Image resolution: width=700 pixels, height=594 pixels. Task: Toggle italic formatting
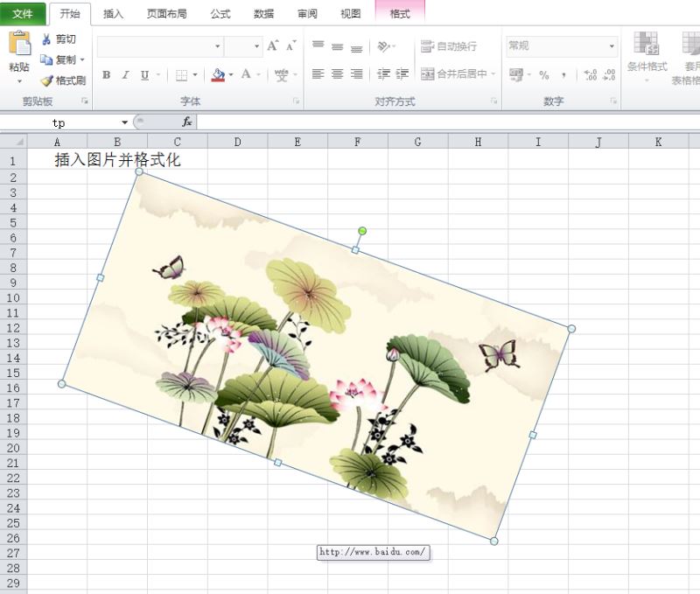pyautogui.click(x=125, y=74)
